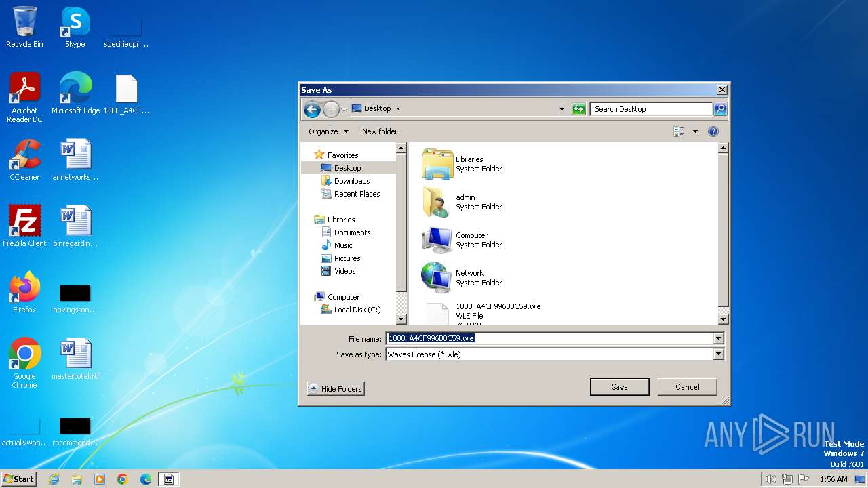Image resolution: width=868 pixels, height=488 pixels.
Task: Click the Cancel button
Action: (688, 387)
